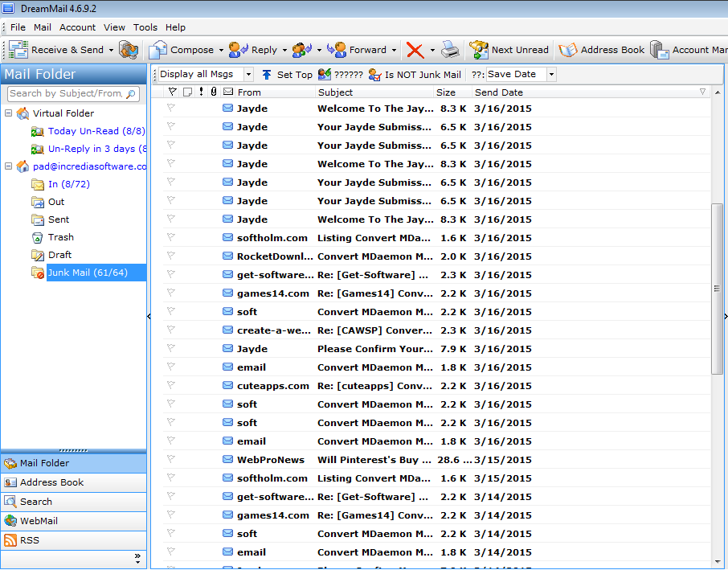
Task: Click the Draft folder icon
Action: tap(37, 256)
